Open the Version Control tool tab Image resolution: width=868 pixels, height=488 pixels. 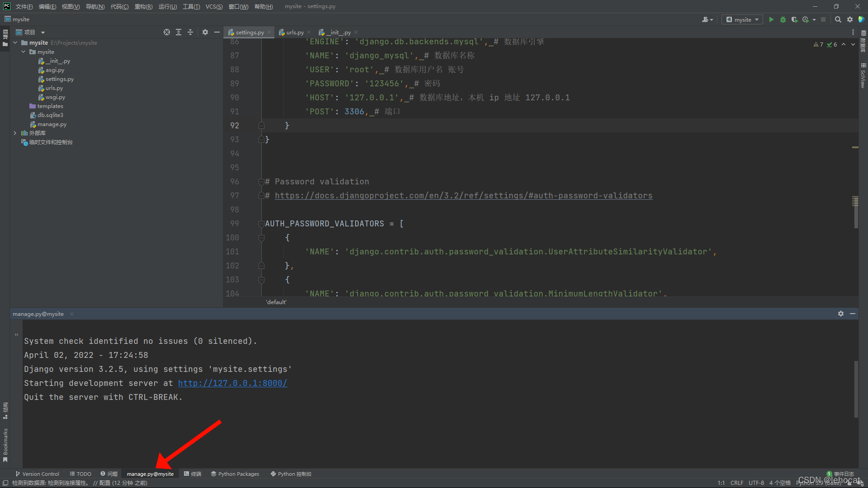[x=38, y=474]
